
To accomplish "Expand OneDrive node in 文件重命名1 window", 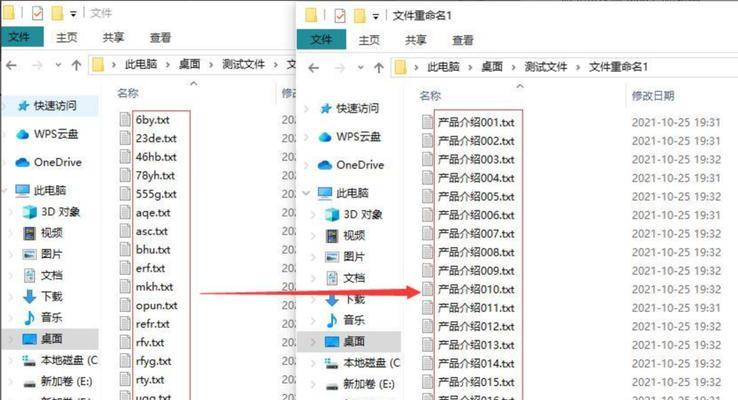I will [x=306, y=165].
